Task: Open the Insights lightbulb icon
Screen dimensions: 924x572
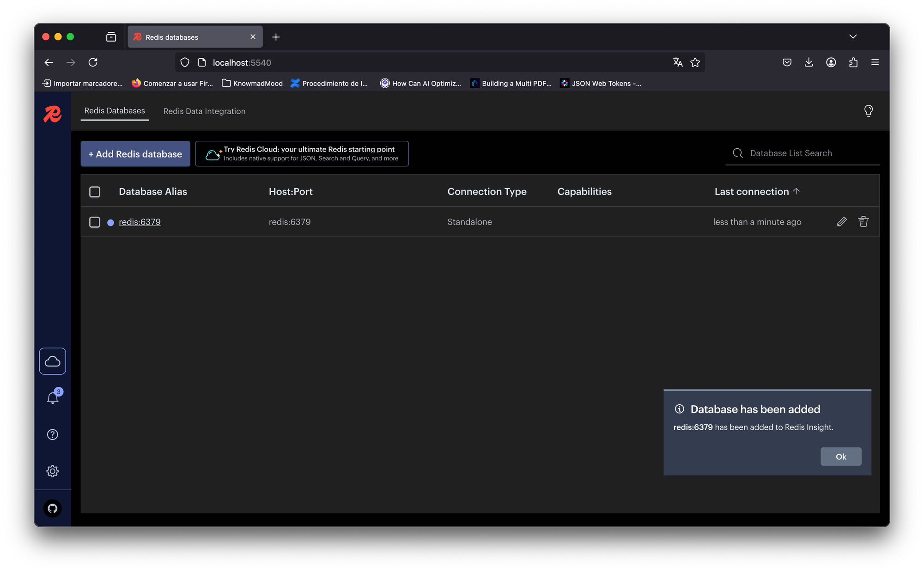Action: [869, 111]
